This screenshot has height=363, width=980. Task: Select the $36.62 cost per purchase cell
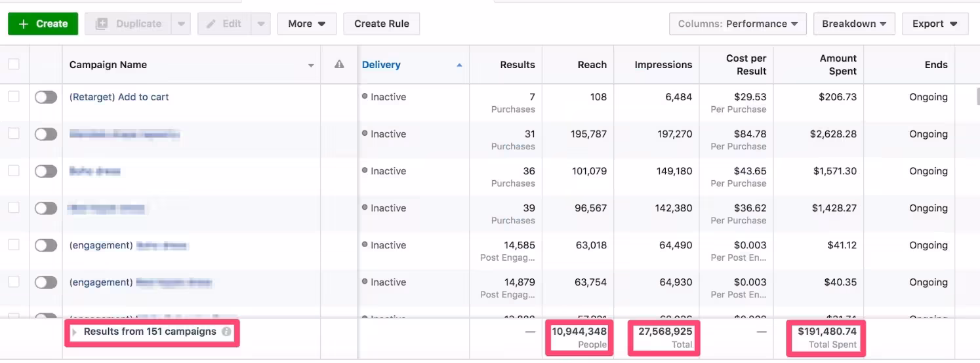[750, 208]
